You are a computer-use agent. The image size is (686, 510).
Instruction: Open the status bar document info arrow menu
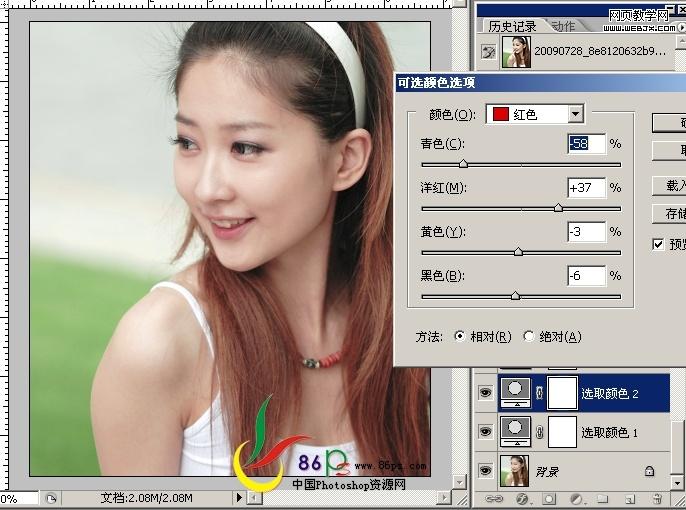[x=239, y=498]
